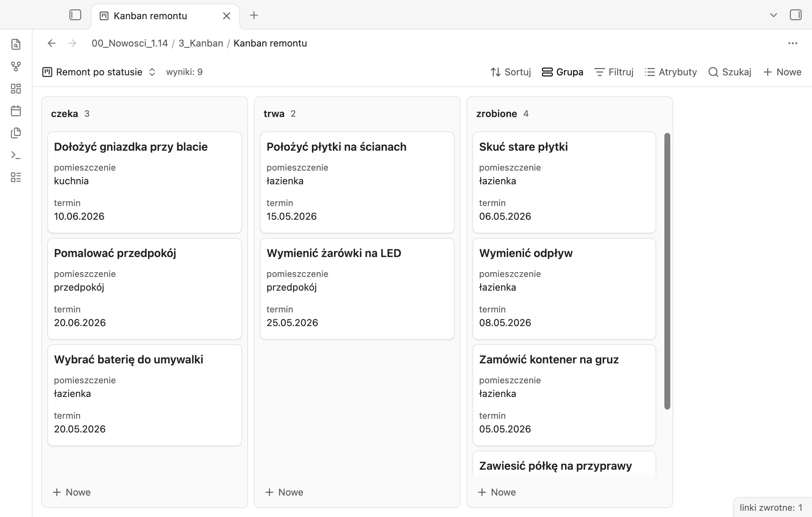Open the 3_Kanban breadcrumb folder

(x=201, y=43)
